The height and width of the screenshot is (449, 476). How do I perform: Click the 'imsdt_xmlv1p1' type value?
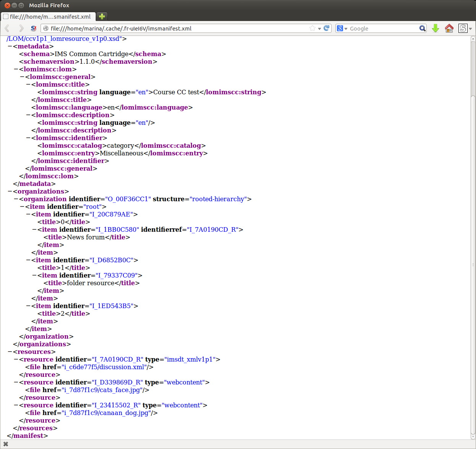[190, 359]
